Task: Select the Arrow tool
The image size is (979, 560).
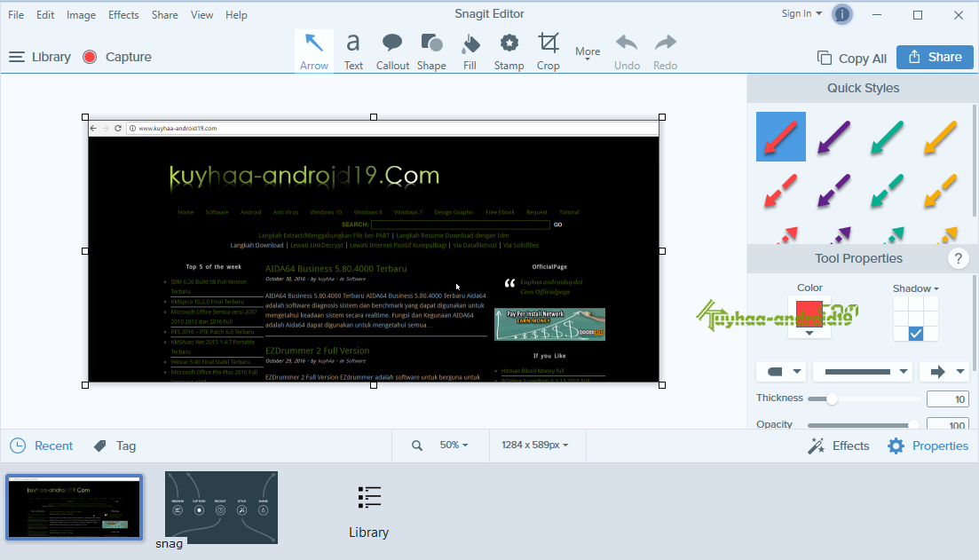Action: pos(314,51)
